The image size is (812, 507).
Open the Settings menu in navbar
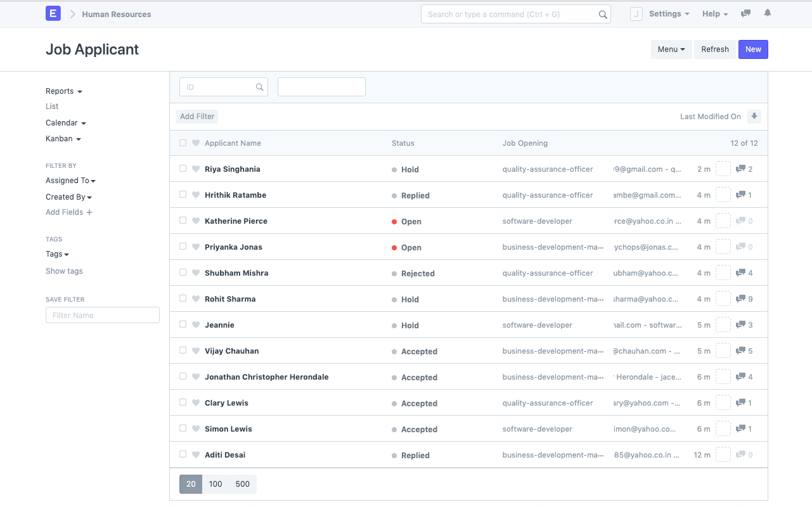pyautogui.click(x=669, y=14)
